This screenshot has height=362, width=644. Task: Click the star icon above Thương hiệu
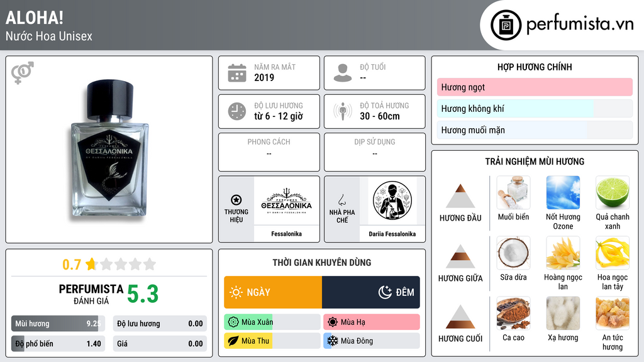point(236,200)
